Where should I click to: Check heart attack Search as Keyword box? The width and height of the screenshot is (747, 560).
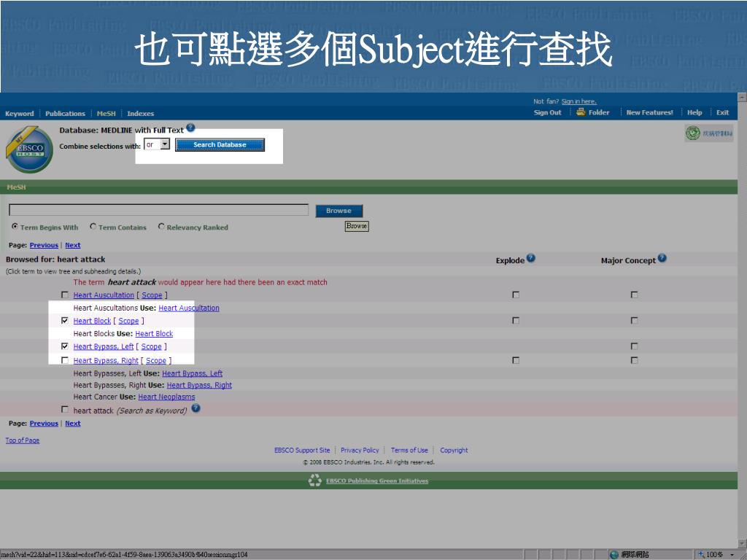pos(65,410)
